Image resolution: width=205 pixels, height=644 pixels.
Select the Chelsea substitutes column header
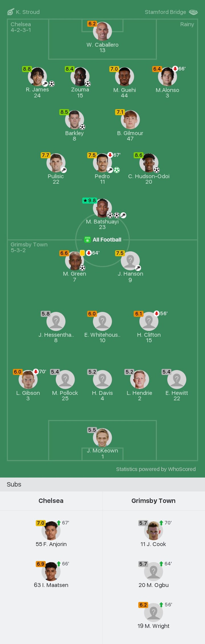pos(51,501)
